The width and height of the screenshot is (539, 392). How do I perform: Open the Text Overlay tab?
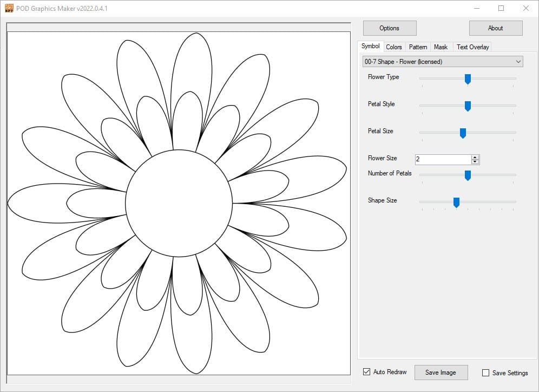(472, 47)
